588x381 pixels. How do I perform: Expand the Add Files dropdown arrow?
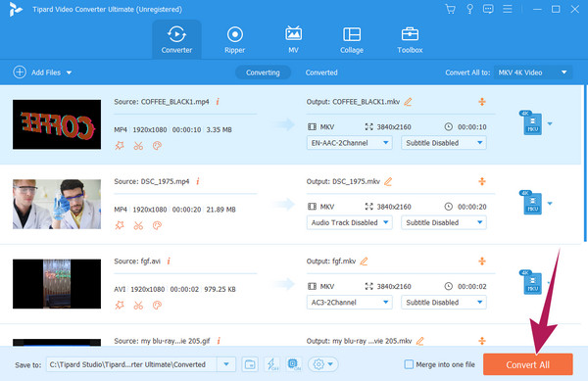tap(69, 72)
